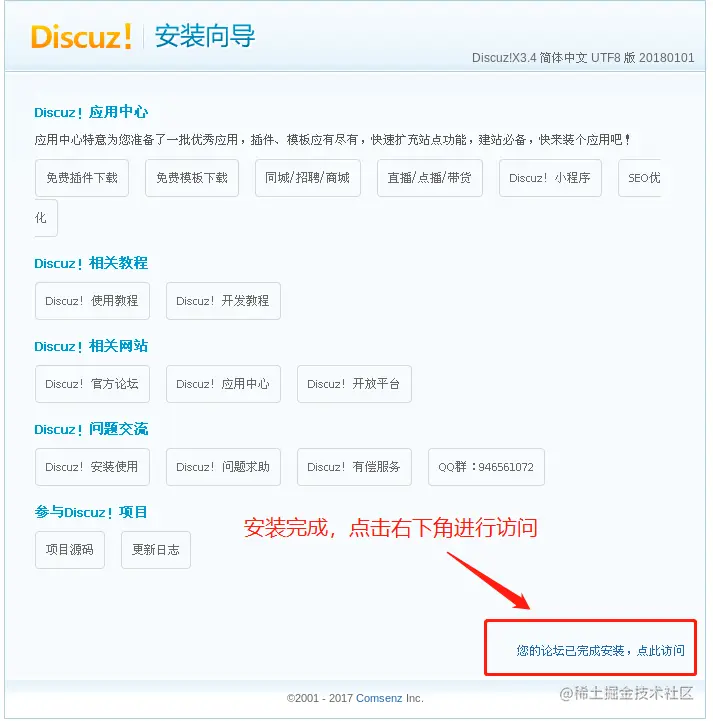
Task: Click Discuz! 开发教程 button
Action: tap(223, 301)
